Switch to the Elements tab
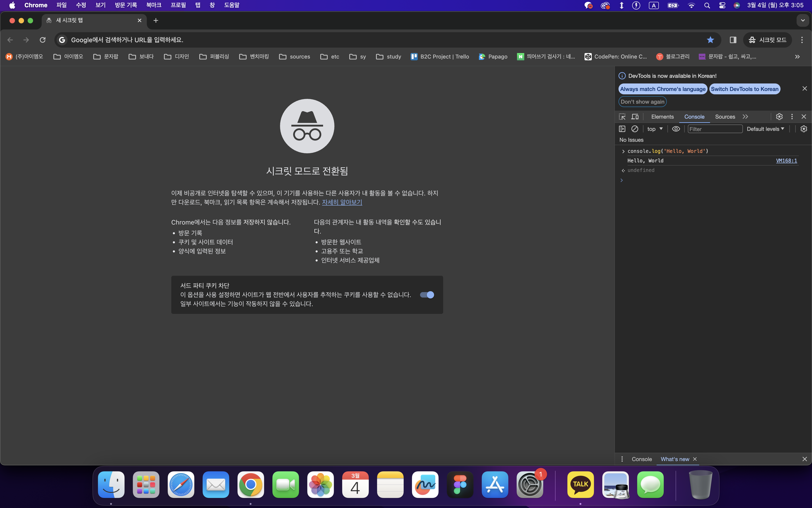Image resolution: width=812 pixels, height=508 pixels. [662, 117]
